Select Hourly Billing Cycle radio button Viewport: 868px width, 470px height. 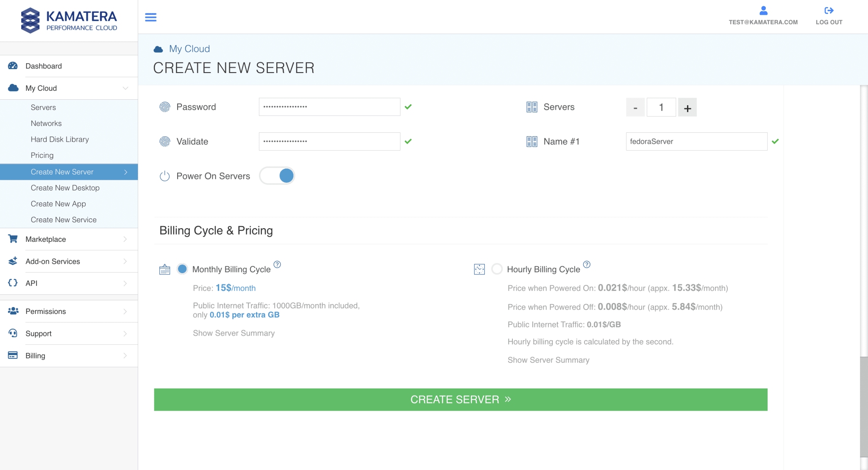pyautogui.click(x=497, y=269)
